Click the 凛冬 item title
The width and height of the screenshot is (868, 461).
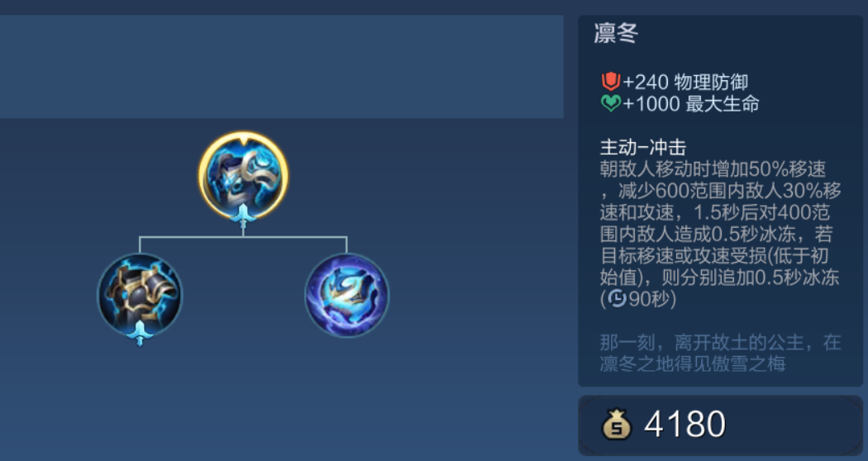tap(616, 34)
